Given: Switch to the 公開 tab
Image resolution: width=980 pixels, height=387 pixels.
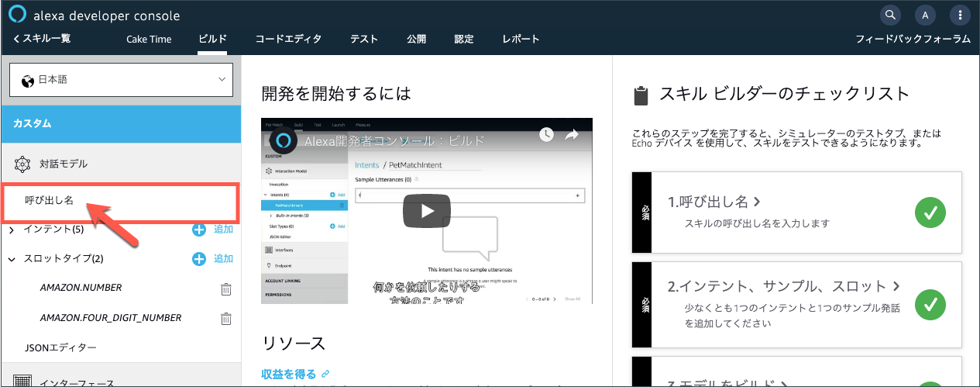Looking at the screenshot, I should tap(416, 39).
